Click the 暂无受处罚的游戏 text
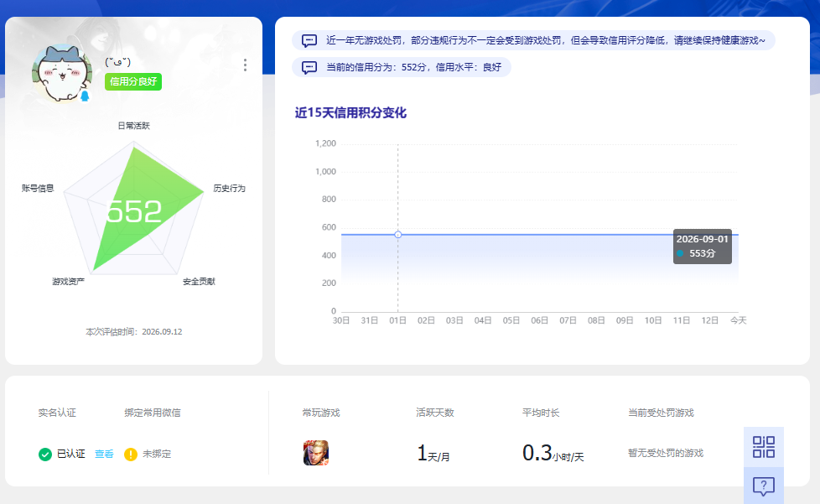 (666, 453)
